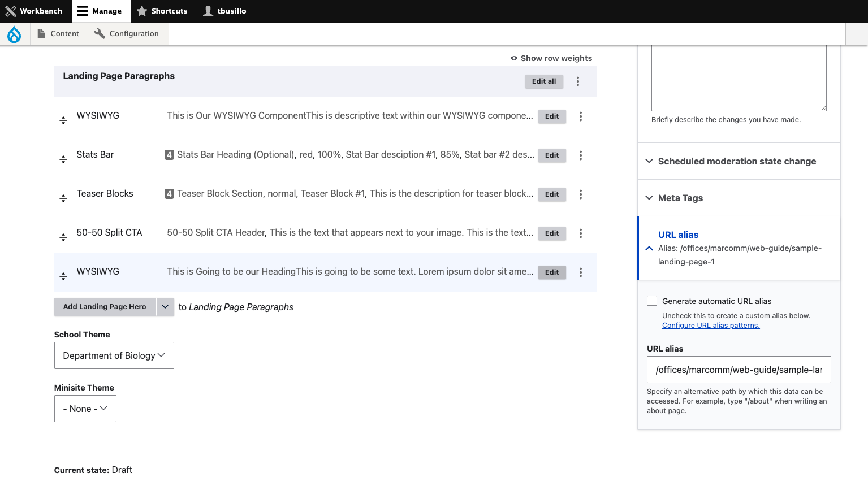Click the Add Landing Page Hero button

pyautogui.click(x=105, y=307)
